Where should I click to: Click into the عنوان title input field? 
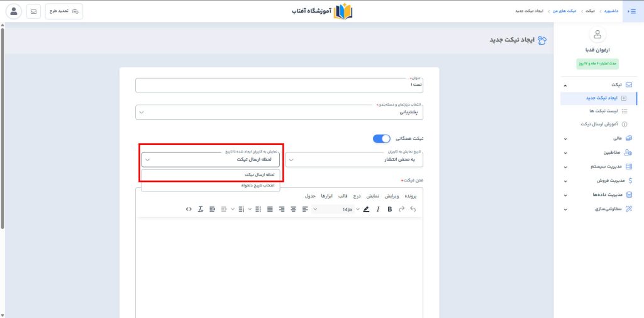click(279, 85)
